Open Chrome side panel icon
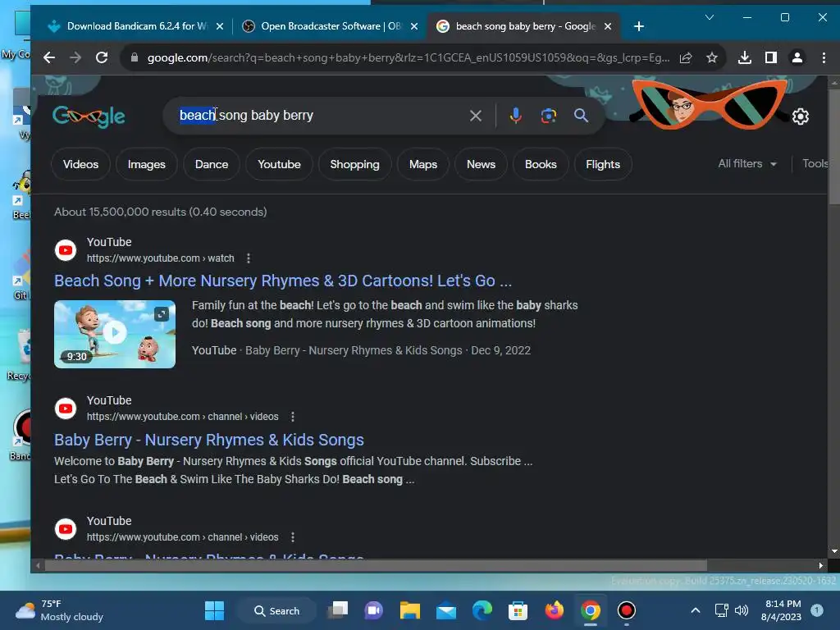Viewport: 840px width, 630px height. (770, 57)
